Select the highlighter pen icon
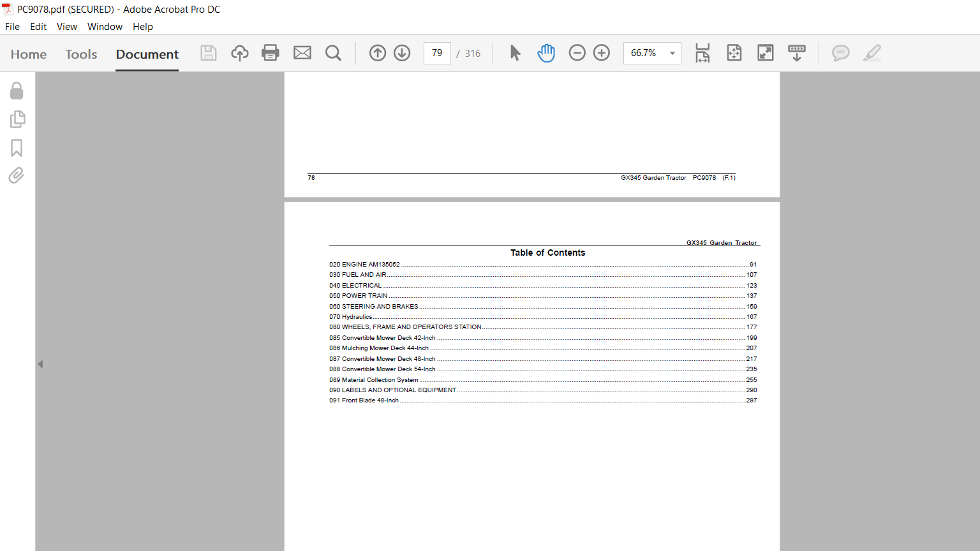Image resolution: width=980 pixels, height=551 pixels. 872,53
